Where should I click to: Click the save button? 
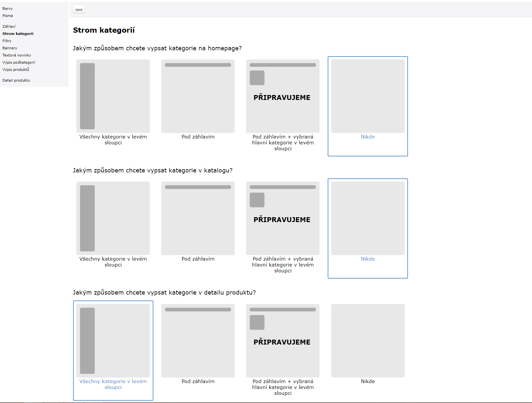(79, 9)
